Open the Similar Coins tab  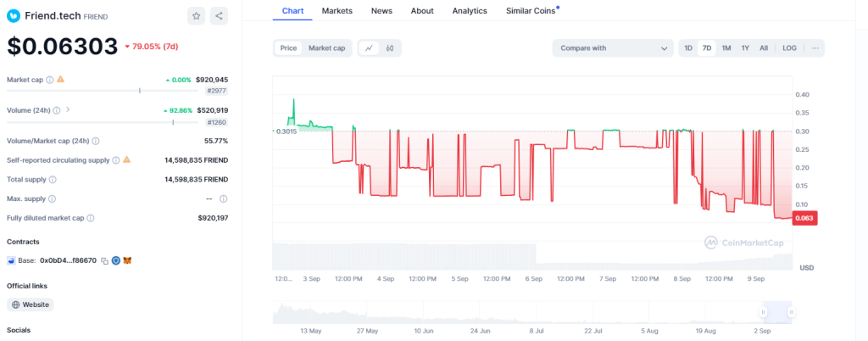[531, 11]
